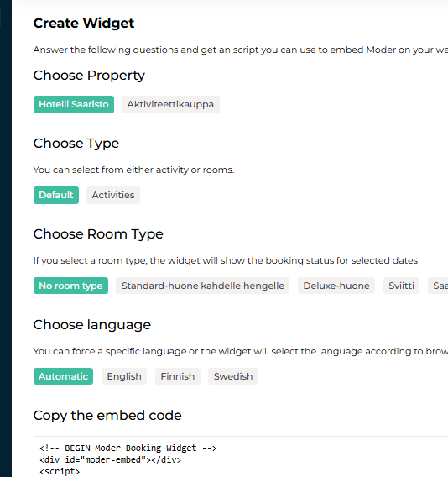The width and height of the screenshot is (448, 477).
Task: Click the 'If you select a room type' description
Action: coord(225,260)
